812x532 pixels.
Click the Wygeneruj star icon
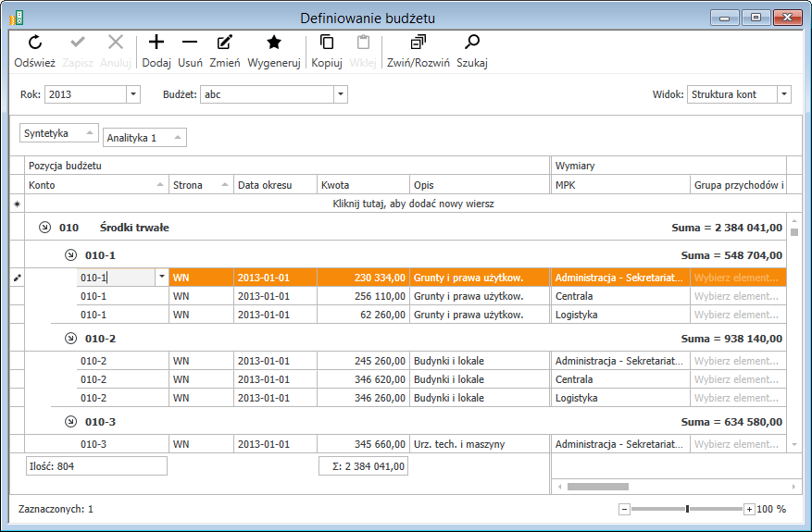[274, 43]
